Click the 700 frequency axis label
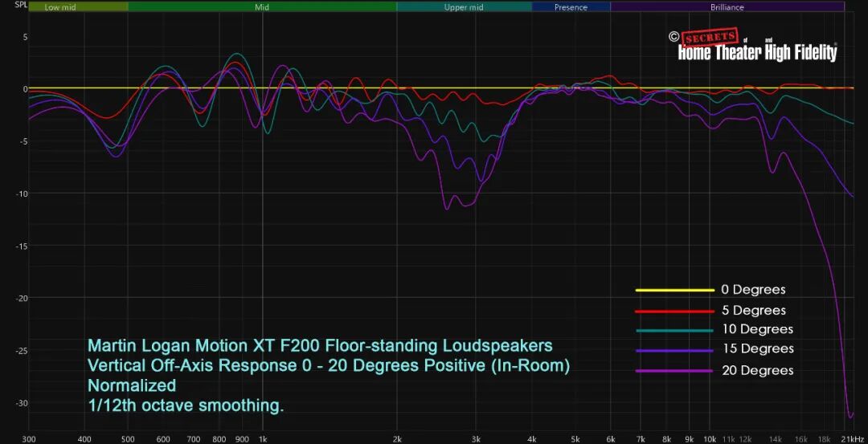 tap(193, 438)
